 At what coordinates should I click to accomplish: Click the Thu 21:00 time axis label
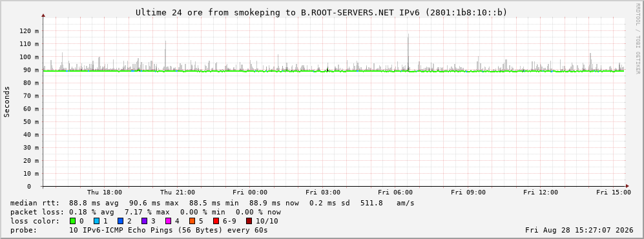178,192
